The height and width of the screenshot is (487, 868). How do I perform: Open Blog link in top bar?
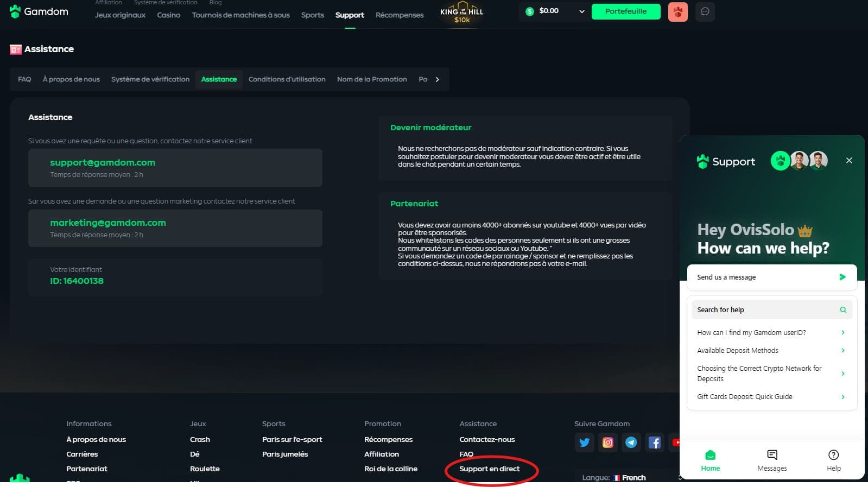coord(216,2)
